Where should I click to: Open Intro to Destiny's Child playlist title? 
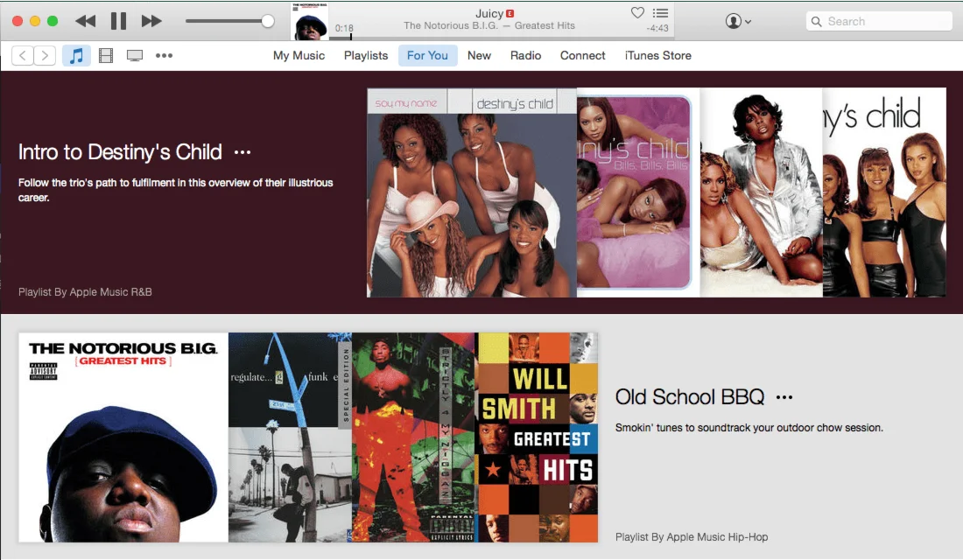[x=120, y=151]
